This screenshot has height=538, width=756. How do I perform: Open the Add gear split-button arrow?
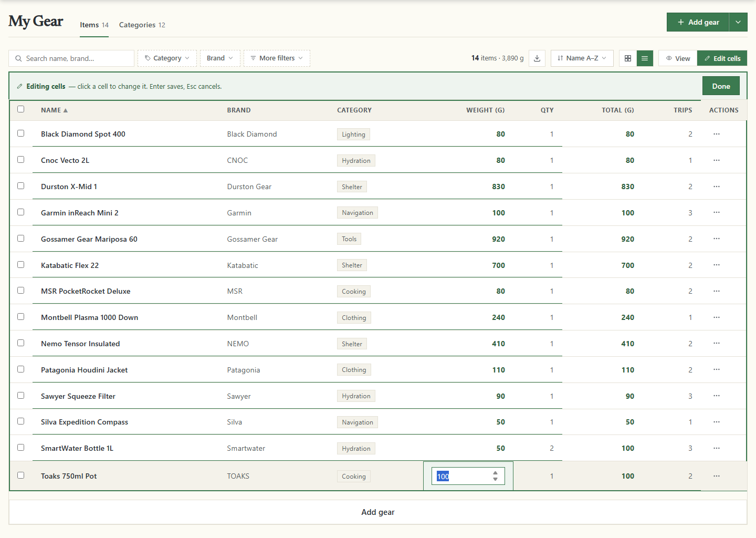click(x=738, y=22)
